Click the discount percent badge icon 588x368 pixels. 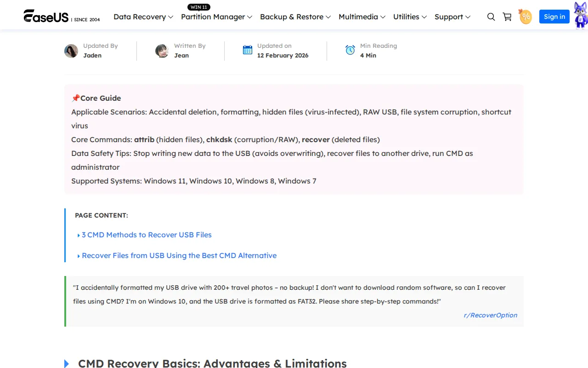[525, 17]
